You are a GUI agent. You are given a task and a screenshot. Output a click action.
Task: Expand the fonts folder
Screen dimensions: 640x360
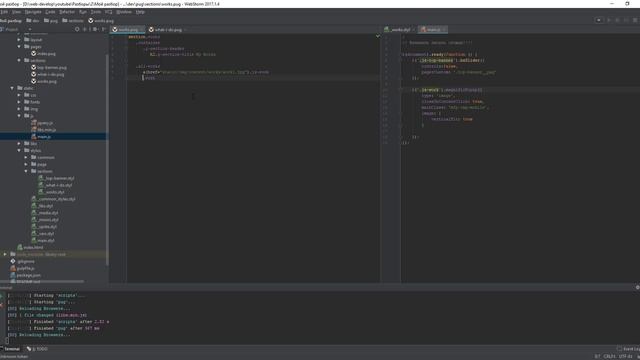click(x=19, y=102)
